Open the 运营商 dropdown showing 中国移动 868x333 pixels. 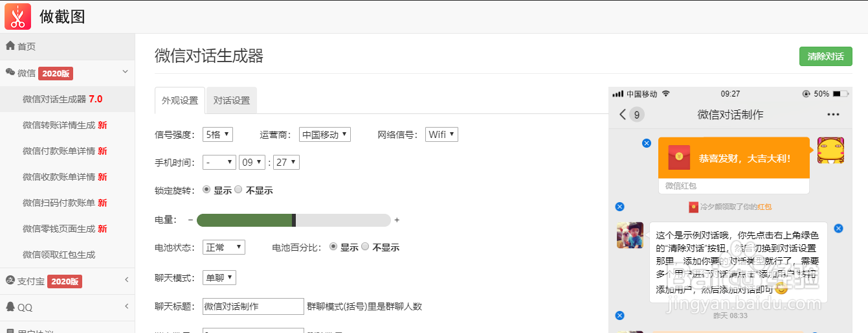(x=324, y=135)
